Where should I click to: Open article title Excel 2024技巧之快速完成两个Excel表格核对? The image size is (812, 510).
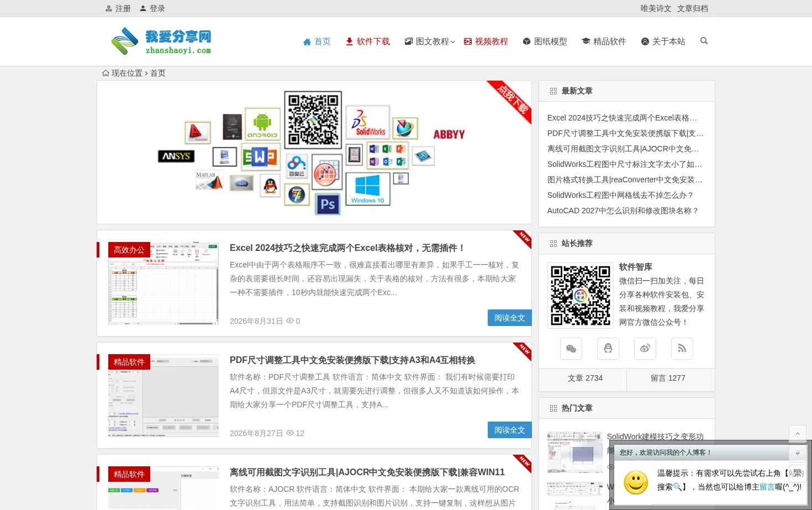[x=348, y=248]
